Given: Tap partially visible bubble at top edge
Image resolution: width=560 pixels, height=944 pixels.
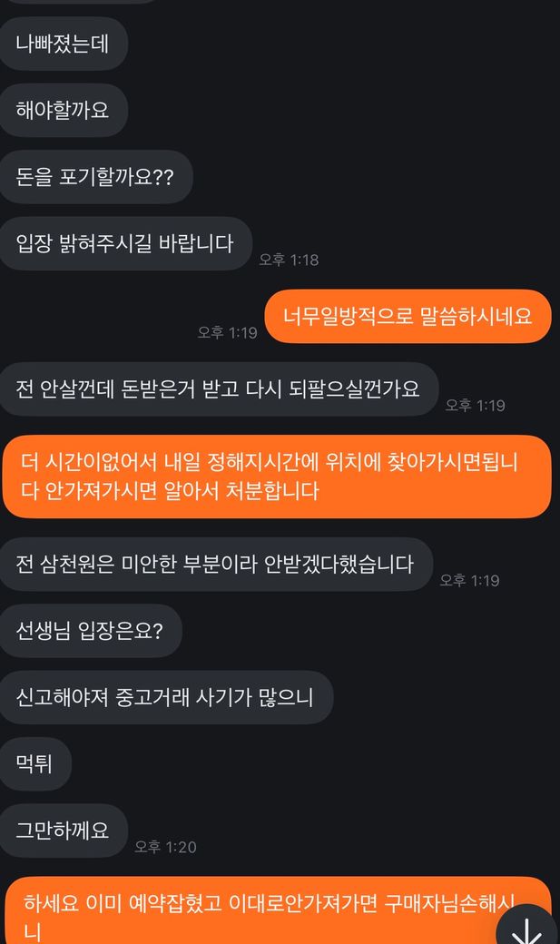Looking at the screenshot, I should (78, 2).
